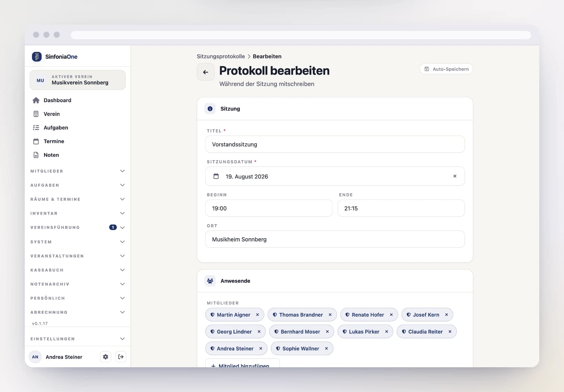This screenshot has height=392, width=564.
Task: Expand the EINSTELLUNGEN section
Action: tap(77, 339)
